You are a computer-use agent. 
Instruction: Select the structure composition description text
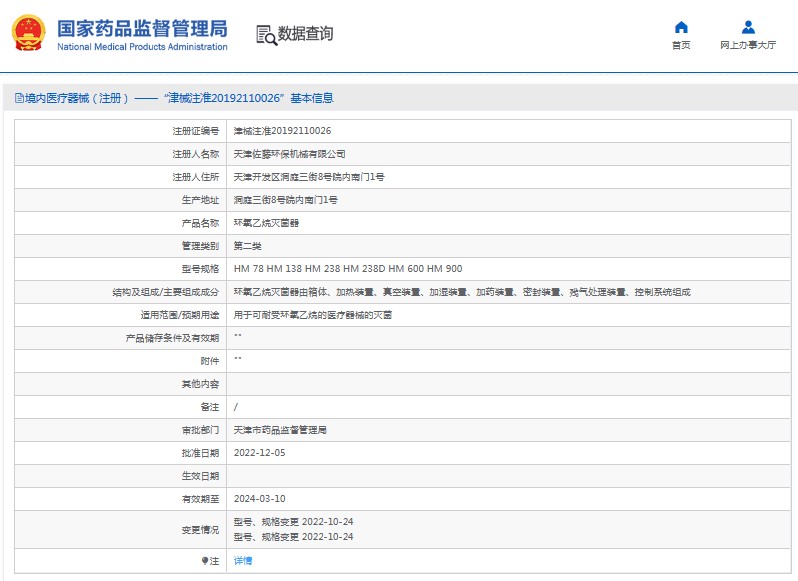[x=462, y=292]
